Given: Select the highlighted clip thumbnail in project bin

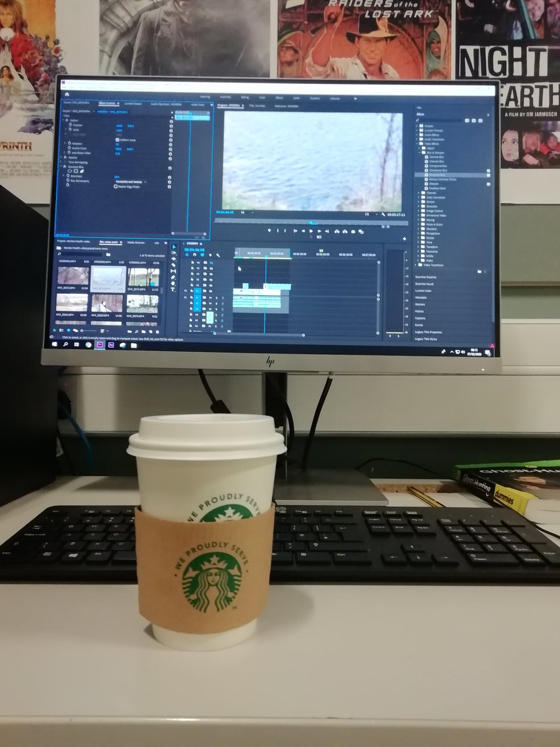Looking at the screenshot, I should click(108, 278).
